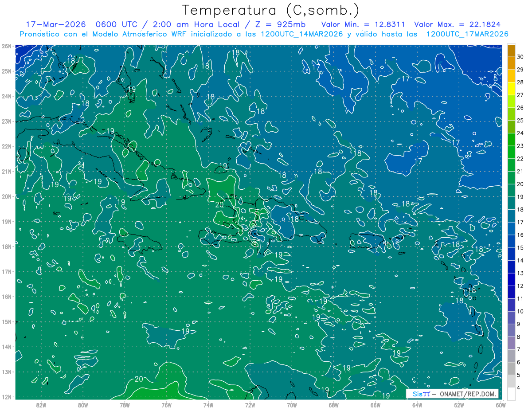Click latitude axis label "17N"
532x411 pixels.
[x=6, y=271]
